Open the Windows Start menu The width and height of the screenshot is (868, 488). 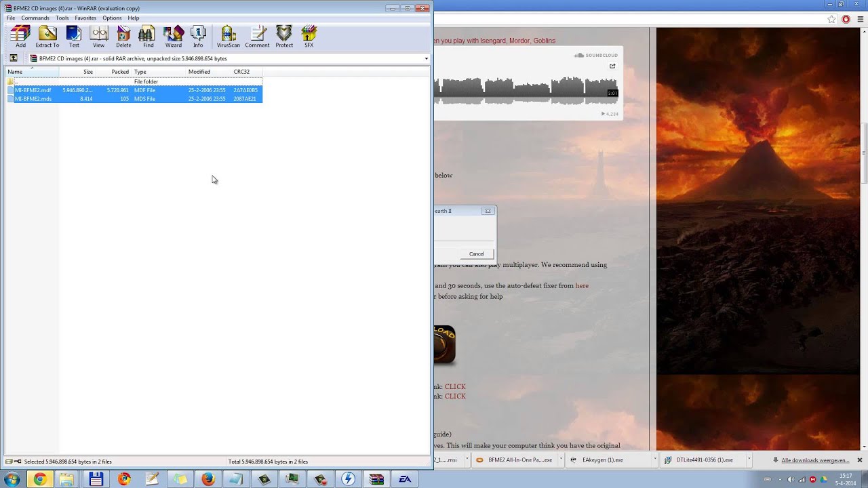click(x=12, y=479)
